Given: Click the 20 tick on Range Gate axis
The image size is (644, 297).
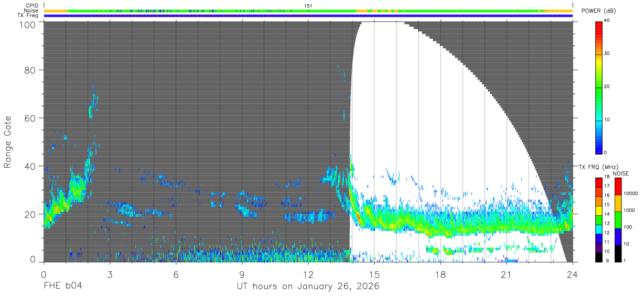Looking at the screenshot, I should point(30,214).
